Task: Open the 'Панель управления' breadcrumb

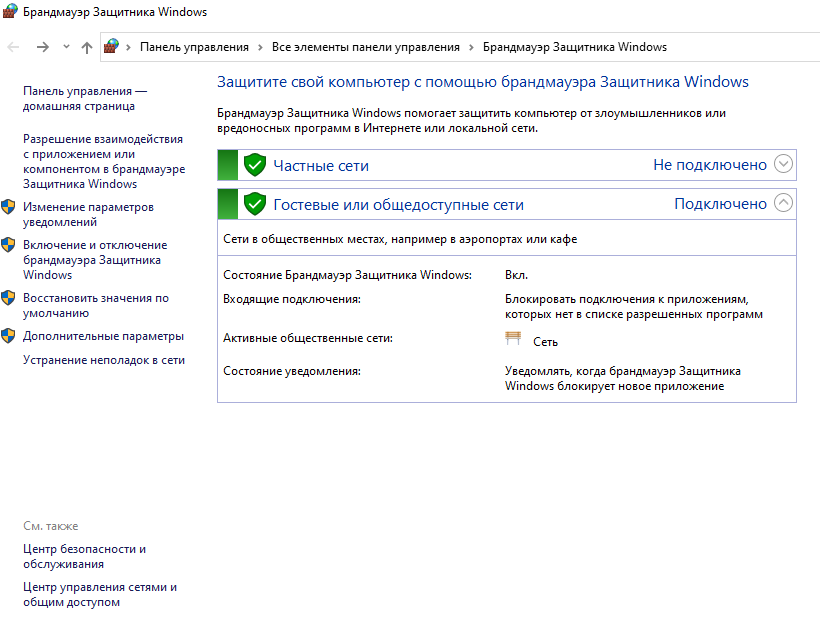Action: [194, 47]
